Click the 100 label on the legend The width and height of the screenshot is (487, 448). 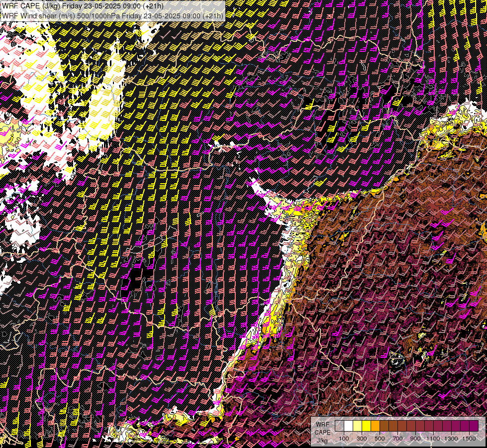pyautogui.click(x=344, y=439)
